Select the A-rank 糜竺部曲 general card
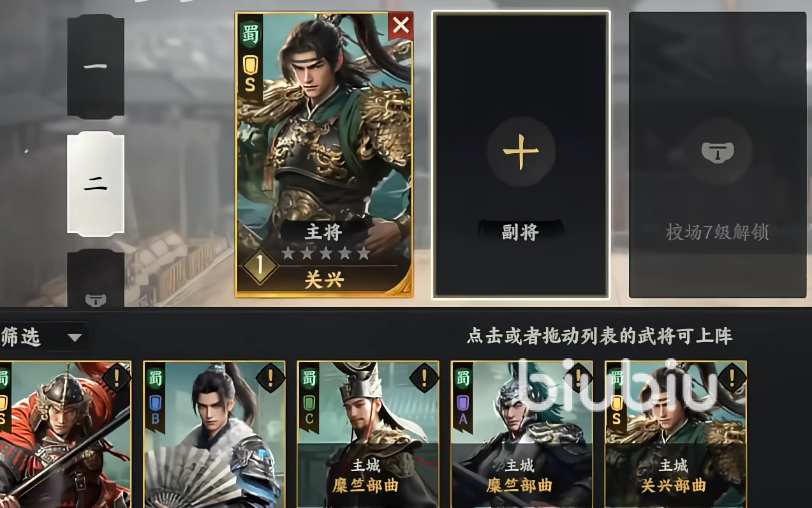 (522, 434)
